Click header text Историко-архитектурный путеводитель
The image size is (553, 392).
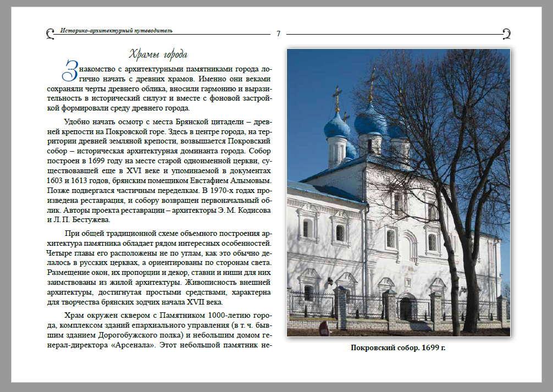click(x=117, y=31)
